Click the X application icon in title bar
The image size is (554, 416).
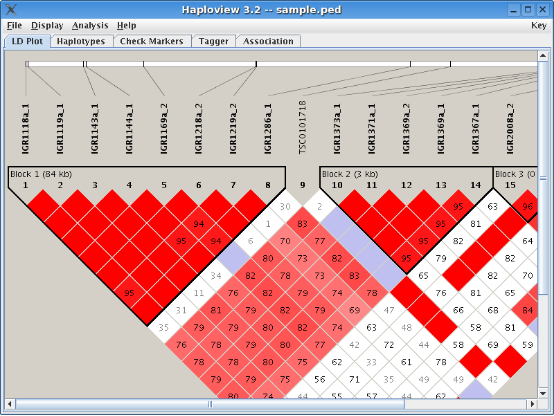pos(11,10)
